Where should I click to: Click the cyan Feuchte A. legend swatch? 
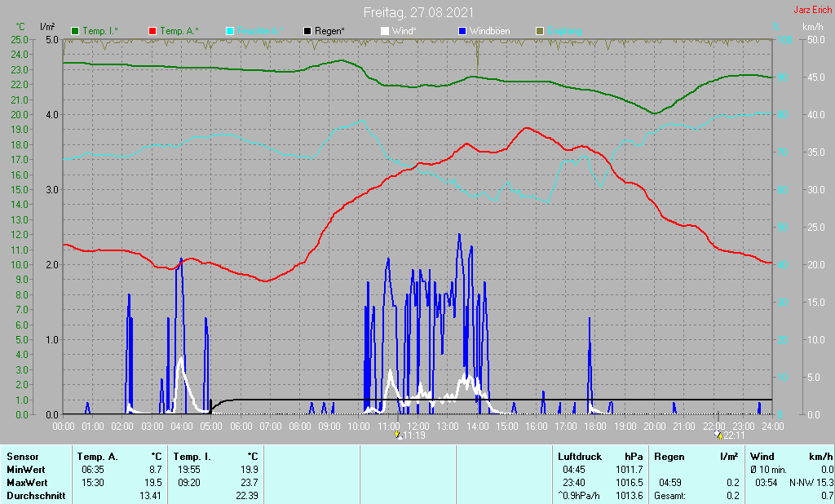230,31
